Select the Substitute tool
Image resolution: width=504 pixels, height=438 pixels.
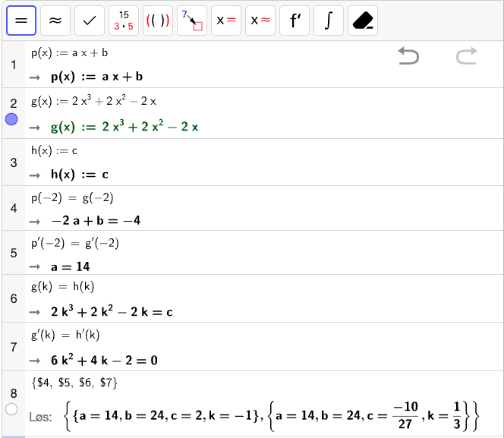[192, 20]
